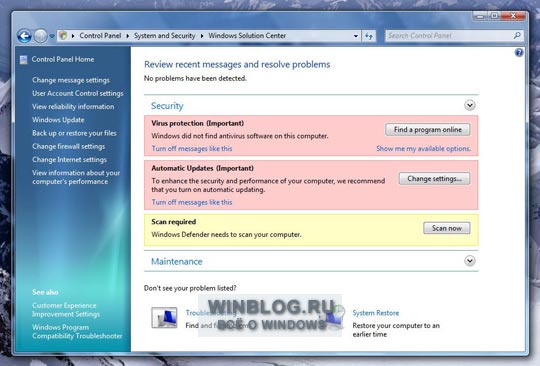Image resolution: width=540 pixels, height=366 pixels.
Task: Select System and Security in the breadcrumb
Action: click(x=165, y=35)
